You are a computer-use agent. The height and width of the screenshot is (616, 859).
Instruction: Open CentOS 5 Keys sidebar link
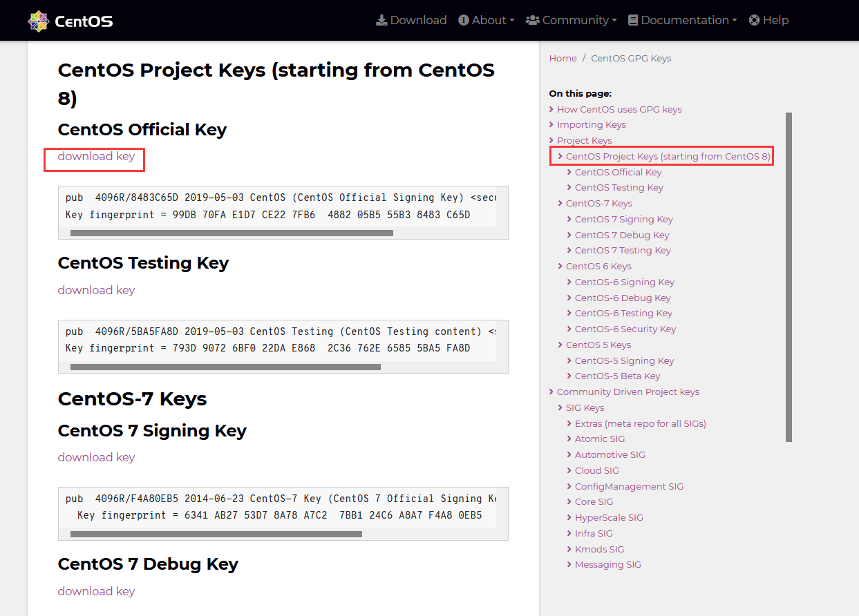click(598, 345)
